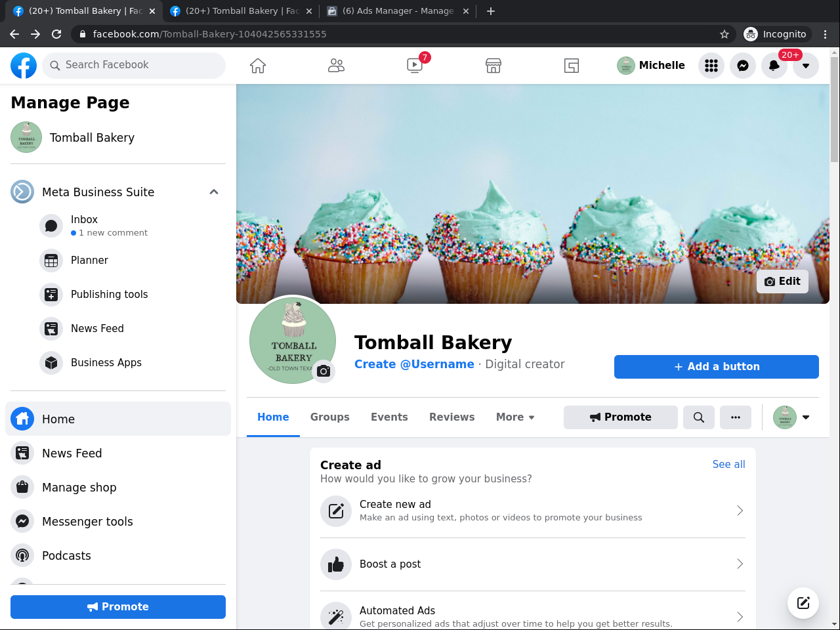Viewport: 840px width, 630px height.
Task: Reload the page
Action: (x=56, y=34)
